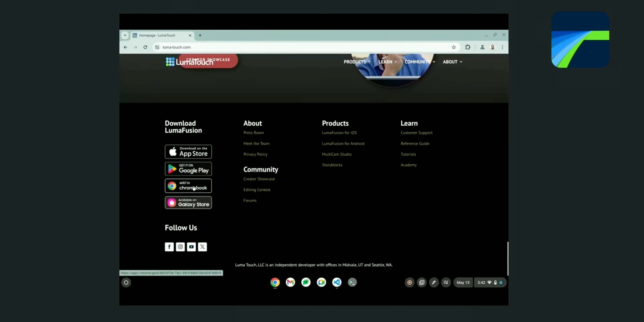Expand the Products navigation dropdown
This screenshot has width=644, height=322.
357,62
